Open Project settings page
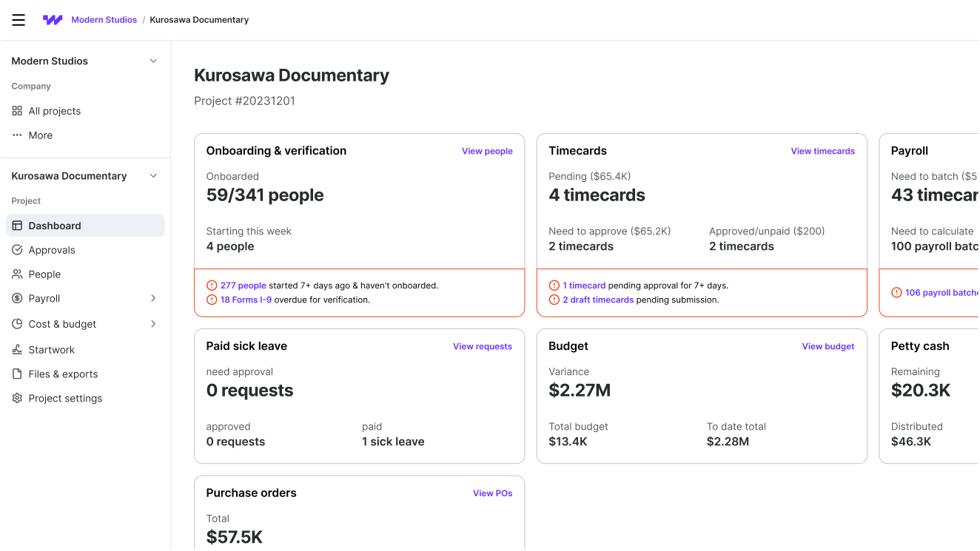Screen dimensions: 980x551 [85, 399]
